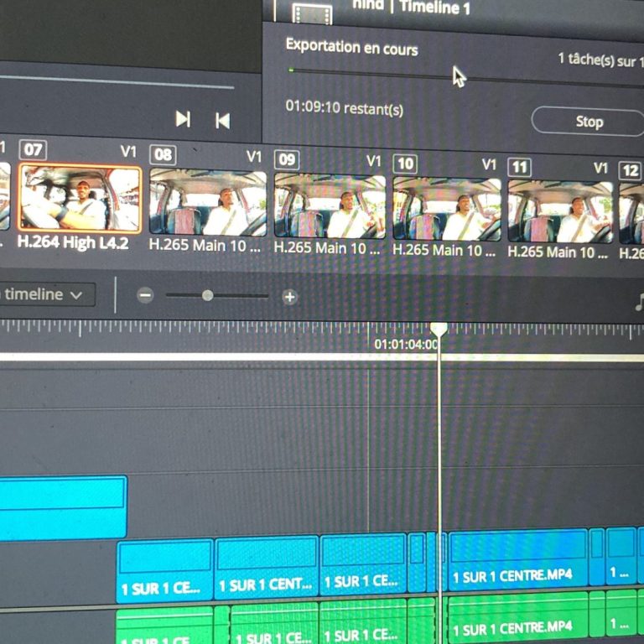The height and width of the screenshot is (644, 644).
Task: Click the skip-to-next clip icon
Action: coord(183,120)
